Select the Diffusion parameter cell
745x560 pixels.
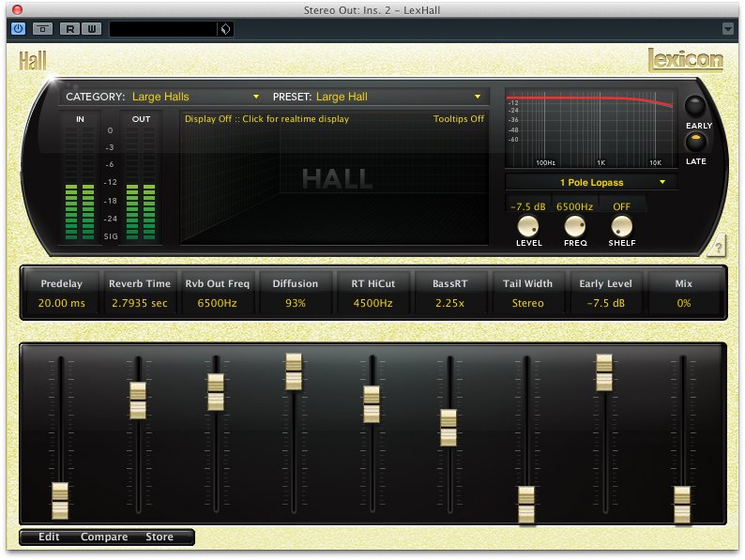tap(295, 293)
